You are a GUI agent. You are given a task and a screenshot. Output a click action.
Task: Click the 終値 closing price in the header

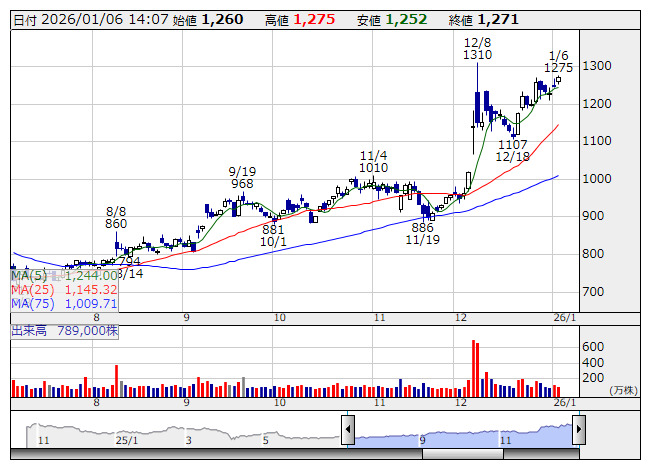coord(484,19)
